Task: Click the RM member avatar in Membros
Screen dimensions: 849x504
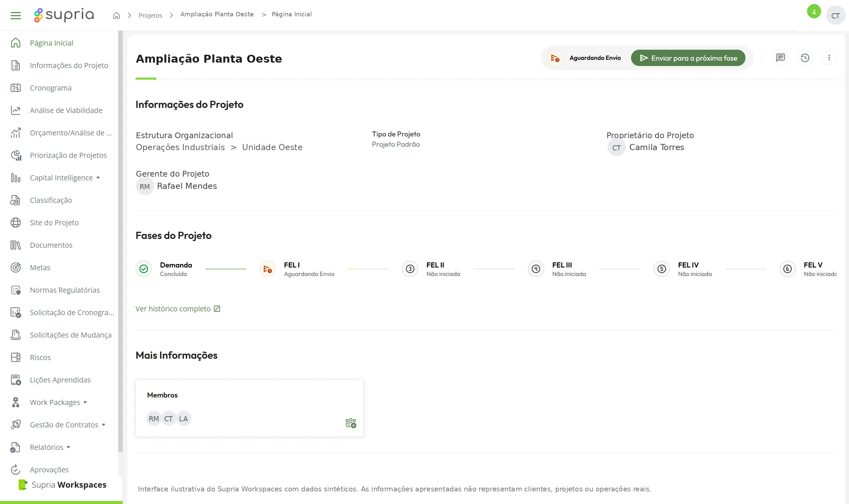Action: point(154,419)
